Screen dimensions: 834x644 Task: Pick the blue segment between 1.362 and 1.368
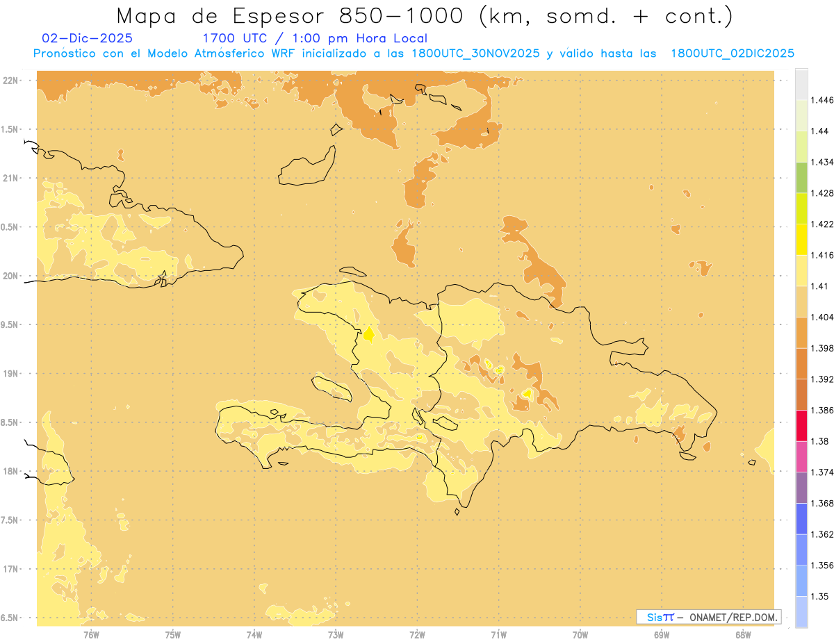[801, 519]
